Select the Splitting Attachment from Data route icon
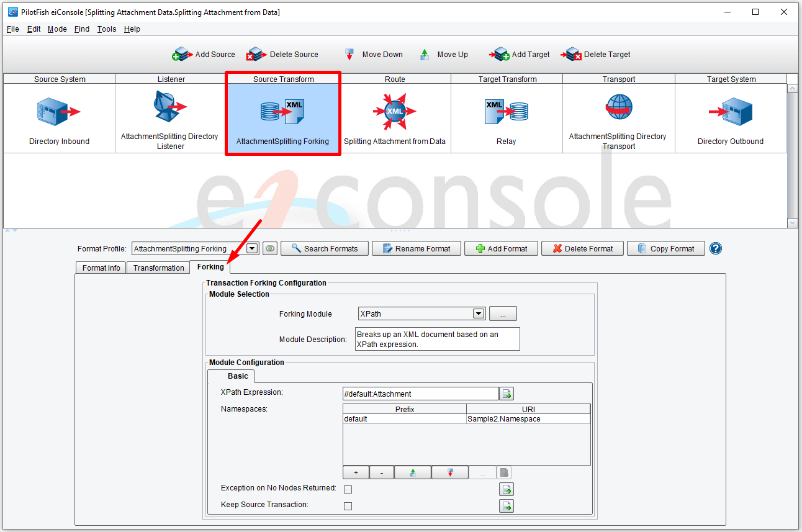The height and width of the screenshot is (532, 802). pyautogui.click(x=395, y=112)
